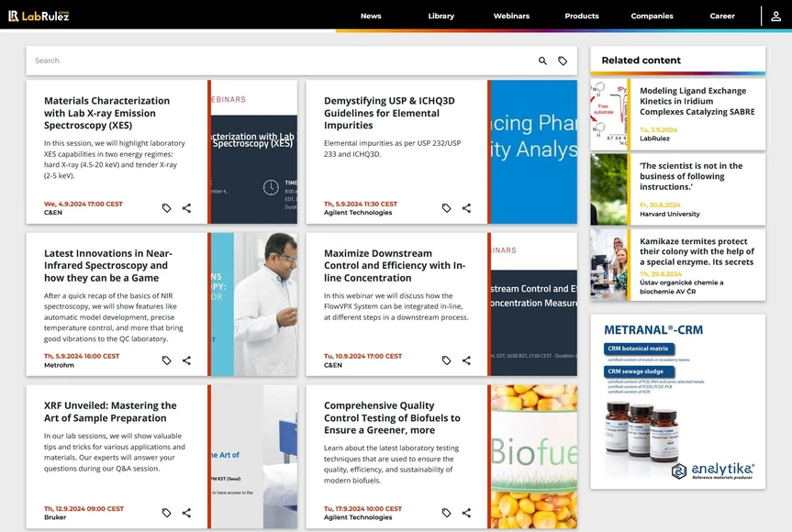Viewport: 792px width, 532px height.
Task: Click the LabRulez logo
Action: pyautogui.click(x=39, y=16)
